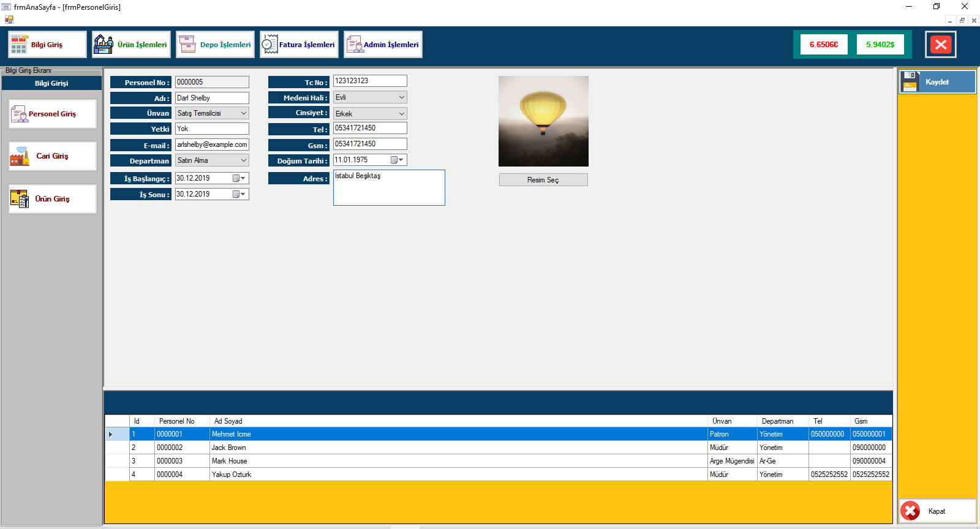Click the Adres text area
980x529 pixels.
coord(389,187)
